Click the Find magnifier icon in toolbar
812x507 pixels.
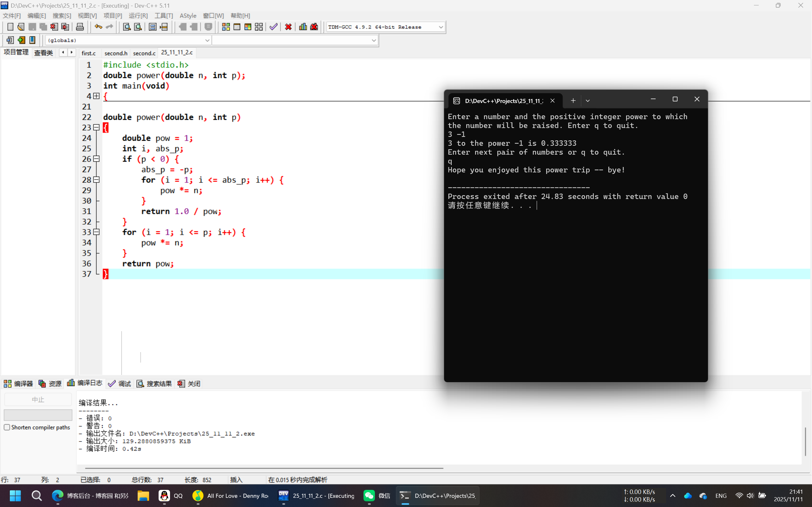pos(127,27)
